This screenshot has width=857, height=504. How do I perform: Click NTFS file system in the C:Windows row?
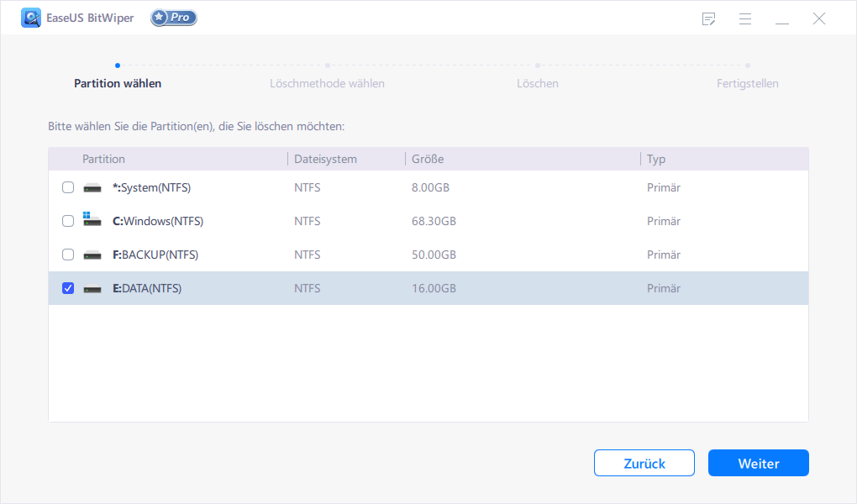click(308, 221)
